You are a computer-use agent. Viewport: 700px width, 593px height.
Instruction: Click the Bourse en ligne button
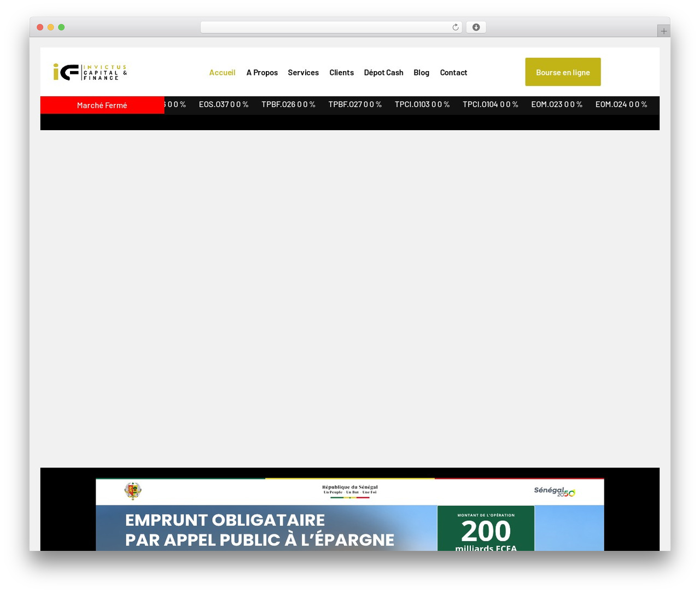(x=563, y=72)
